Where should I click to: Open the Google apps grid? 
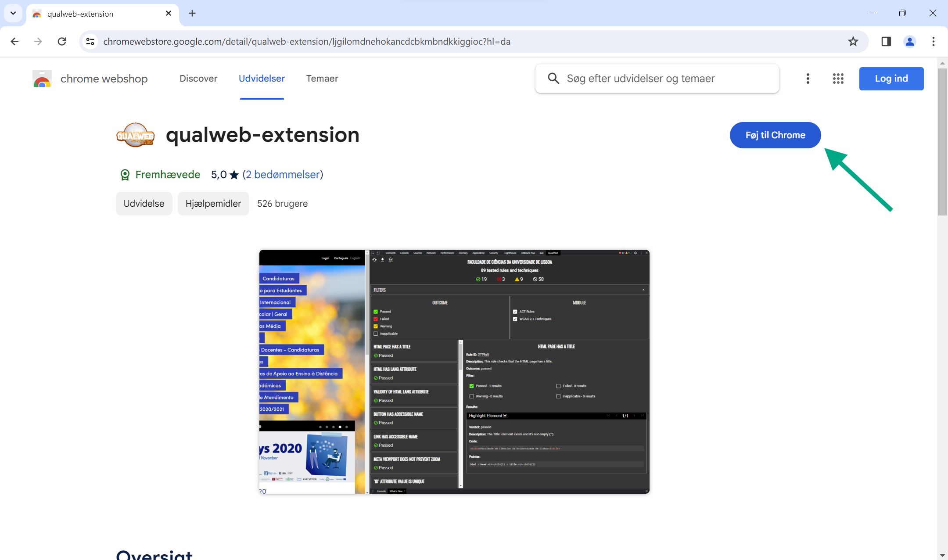coord(838,79)
